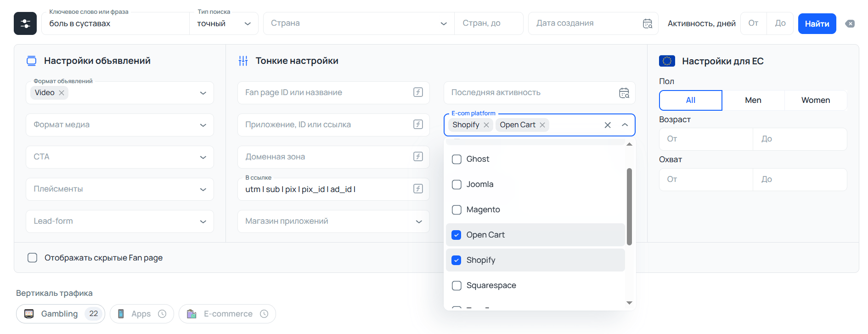Click the Fan page ID или название field
Viewport: 868px width, 334px height.
(x=333, y=93)
